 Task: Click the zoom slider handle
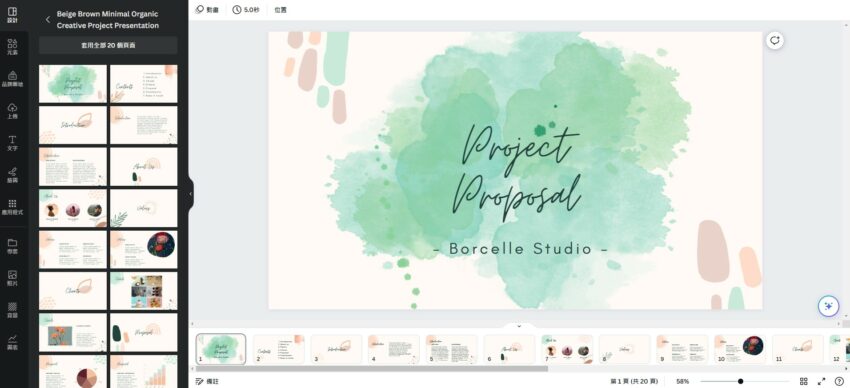pyautogui.click(x=740, y=381)
